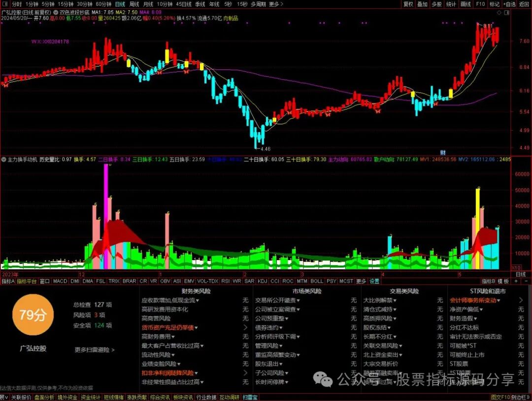Open 指标平台 indicator platform
This screenshot has height=401, width=532.
(27, 281)
